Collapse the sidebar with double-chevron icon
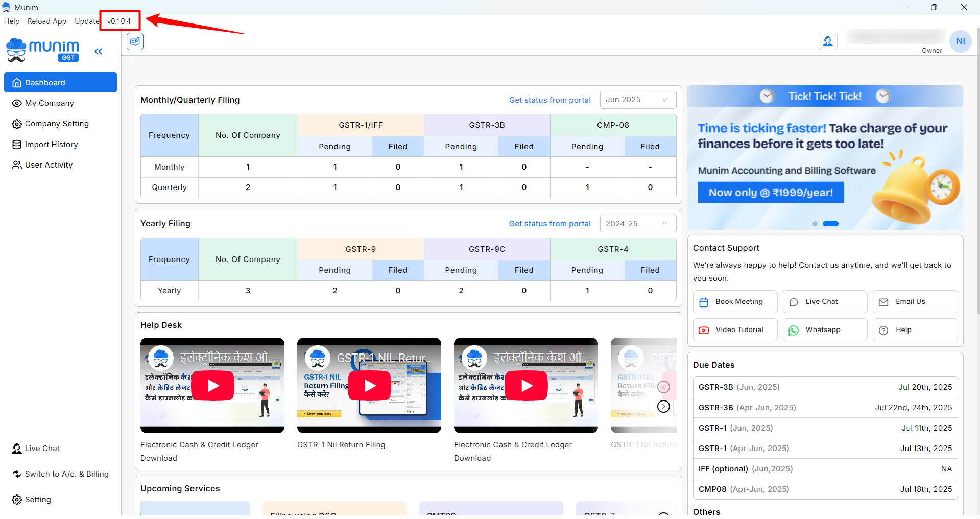980x519 pixels. (99, 51)
